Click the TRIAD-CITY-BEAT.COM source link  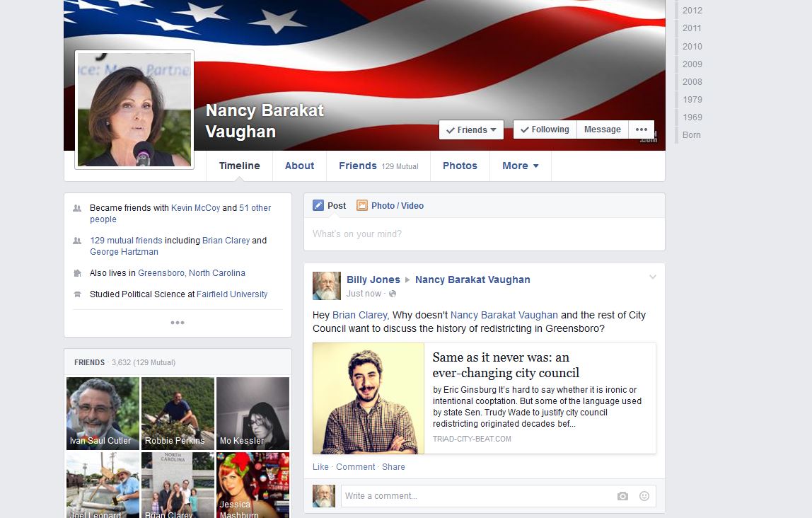pyautogui.click(x=472, y=439)
